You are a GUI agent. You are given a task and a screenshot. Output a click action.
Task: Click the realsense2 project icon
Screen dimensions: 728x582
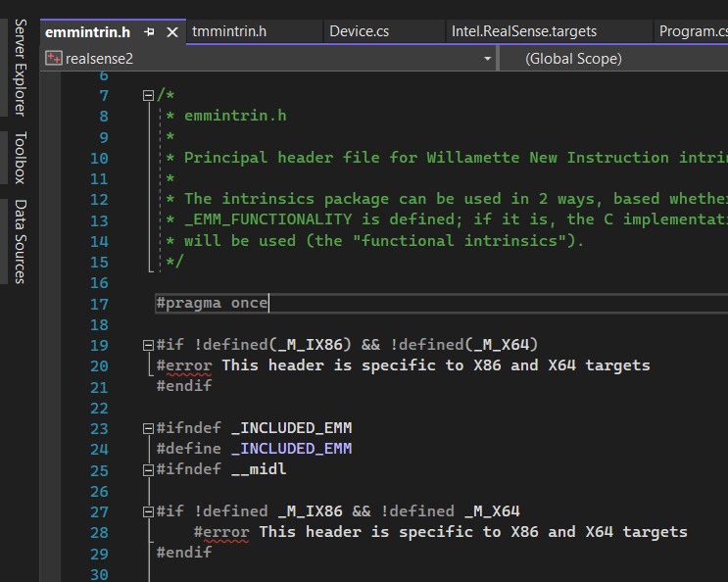pos(54,59)
